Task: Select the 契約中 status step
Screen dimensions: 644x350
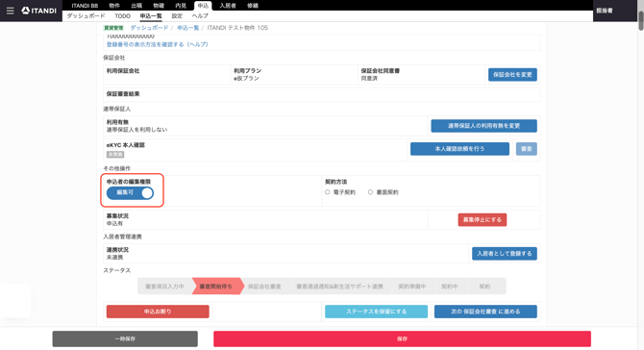Action: click(449, 287)
